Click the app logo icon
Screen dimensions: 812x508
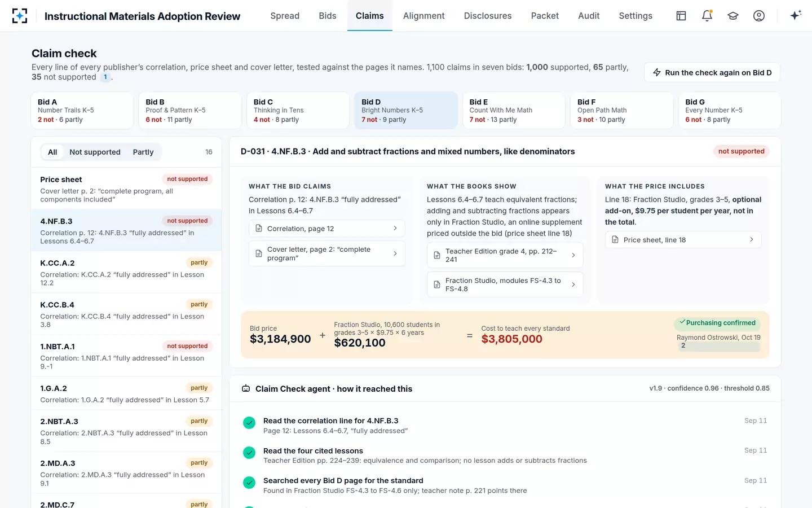point(20,16)
